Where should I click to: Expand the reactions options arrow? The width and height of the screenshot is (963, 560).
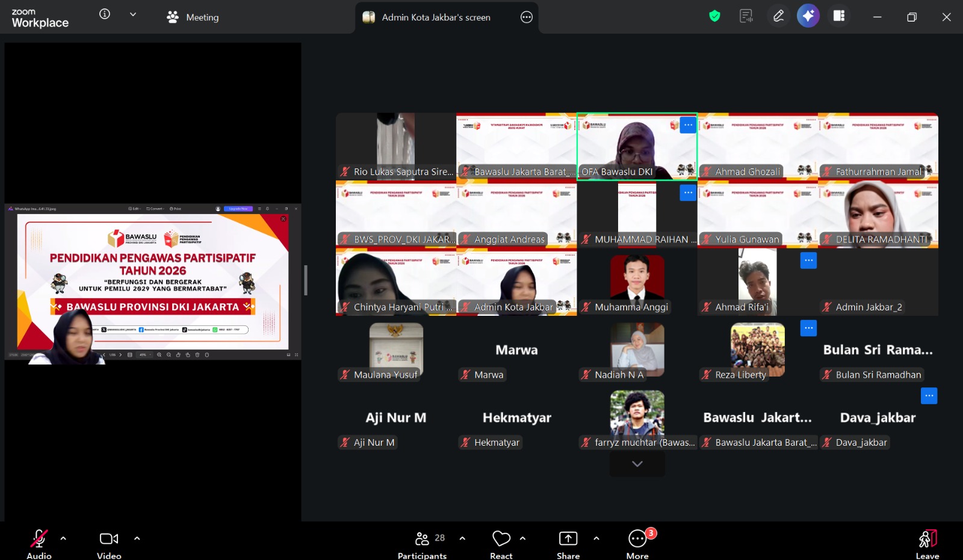522,538
